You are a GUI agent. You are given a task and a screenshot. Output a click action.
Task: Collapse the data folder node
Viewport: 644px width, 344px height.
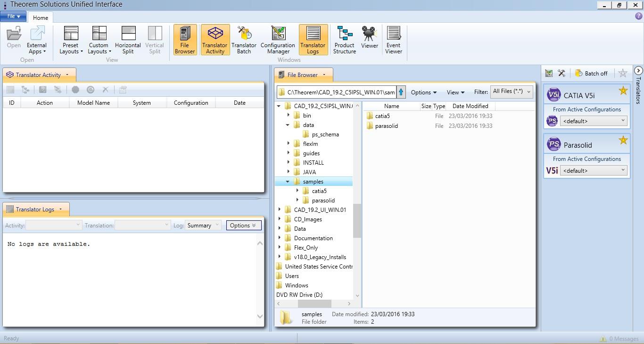pos(288,125)
